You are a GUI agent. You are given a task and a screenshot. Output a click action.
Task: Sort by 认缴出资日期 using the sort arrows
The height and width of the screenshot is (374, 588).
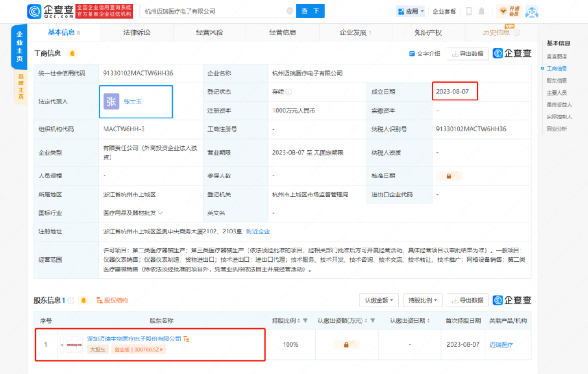(428, 321)
